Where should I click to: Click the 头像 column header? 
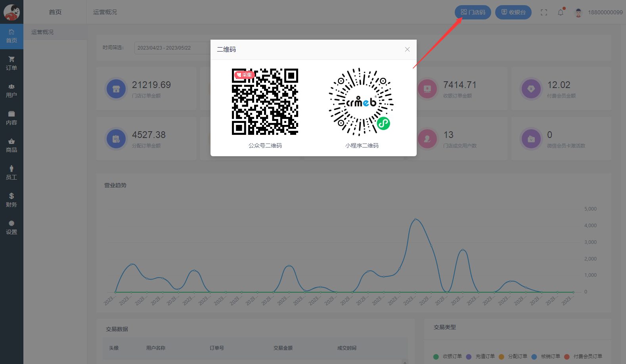pyautogui.click(x=114, y=348)
